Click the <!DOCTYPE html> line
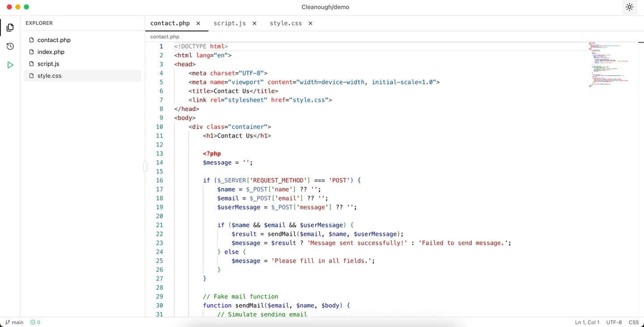Screen dimensions: 644x327 click(201, 46)
